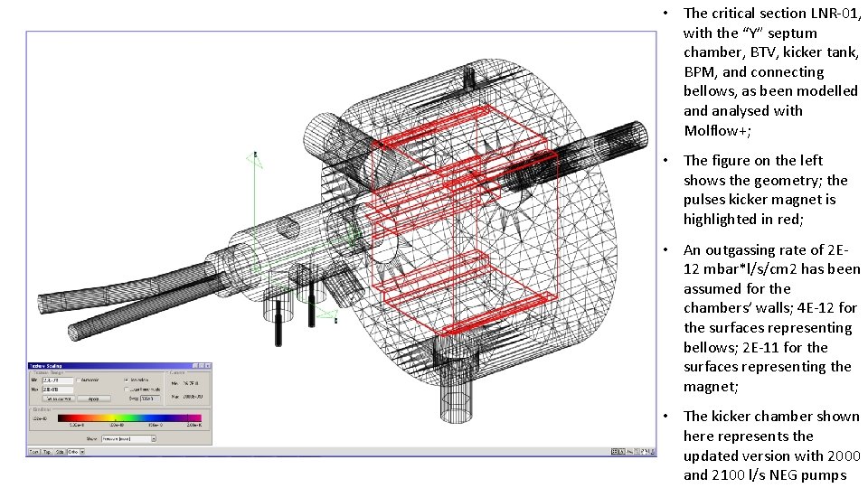Switch to the Front view
This screenshot has height=488, width=868.
click(33, 452)
